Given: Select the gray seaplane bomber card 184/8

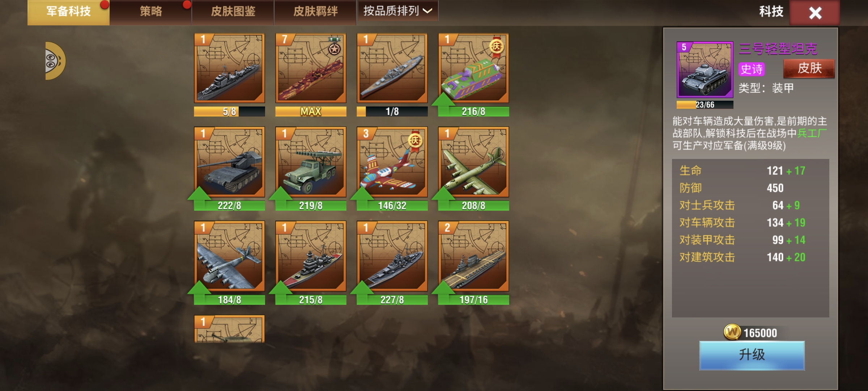Looking at the screenshot, I should tap(229, 256).
